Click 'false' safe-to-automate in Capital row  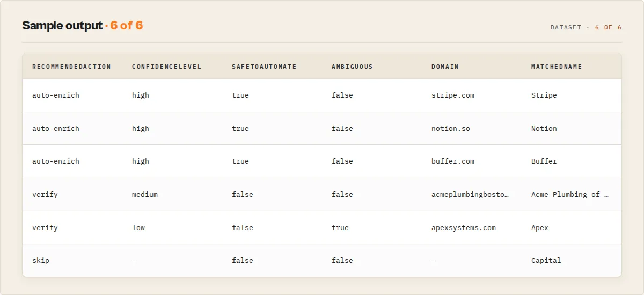pyautogui.click(x=243, y=260)
